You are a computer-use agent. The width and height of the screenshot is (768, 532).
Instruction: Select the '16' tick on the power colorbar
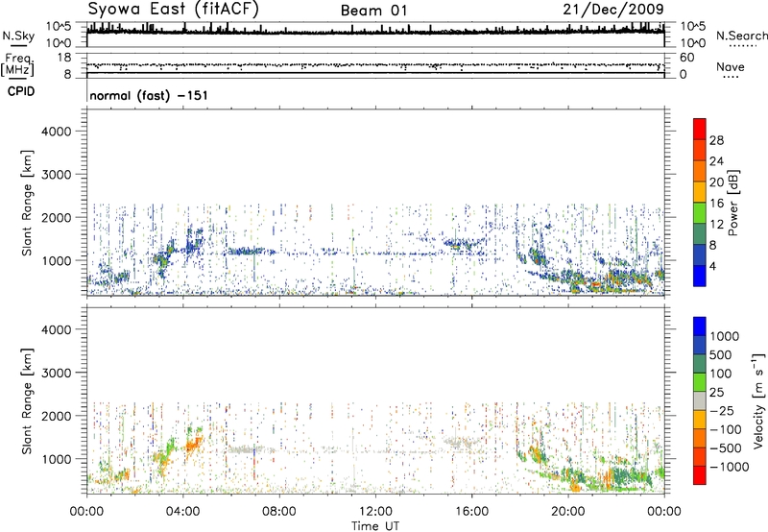click(716, 203)
